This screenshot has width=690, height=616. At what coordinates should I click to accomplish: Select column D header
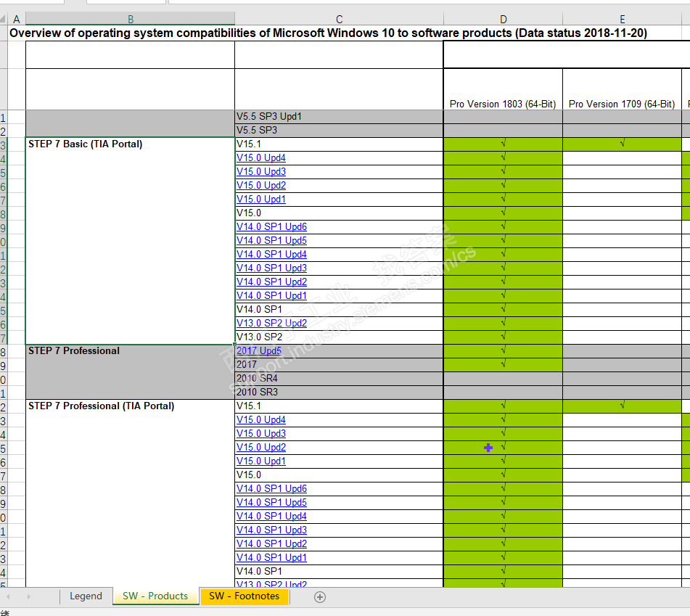coord(503,20)
